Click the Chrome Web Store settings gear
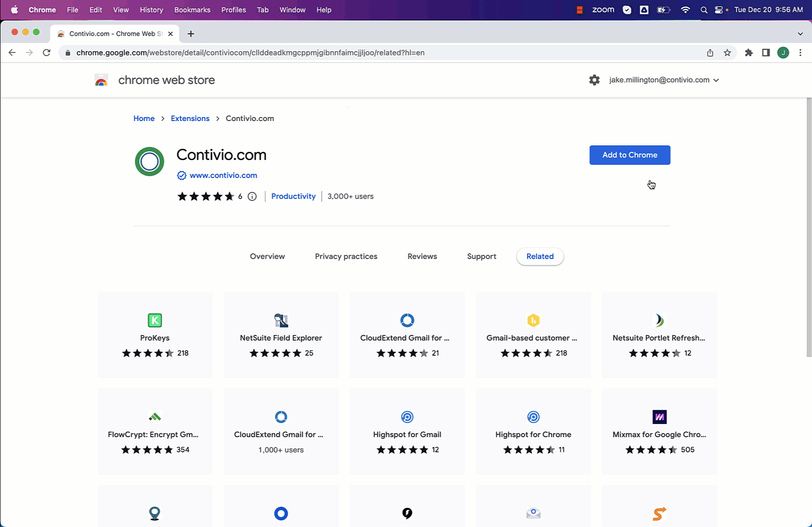Image resolution: width=812 pixels, height=527 pixels. point(594,80)
